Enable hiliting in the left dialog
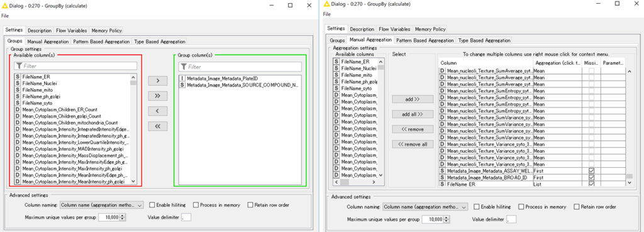 click(x=152, y=205)
